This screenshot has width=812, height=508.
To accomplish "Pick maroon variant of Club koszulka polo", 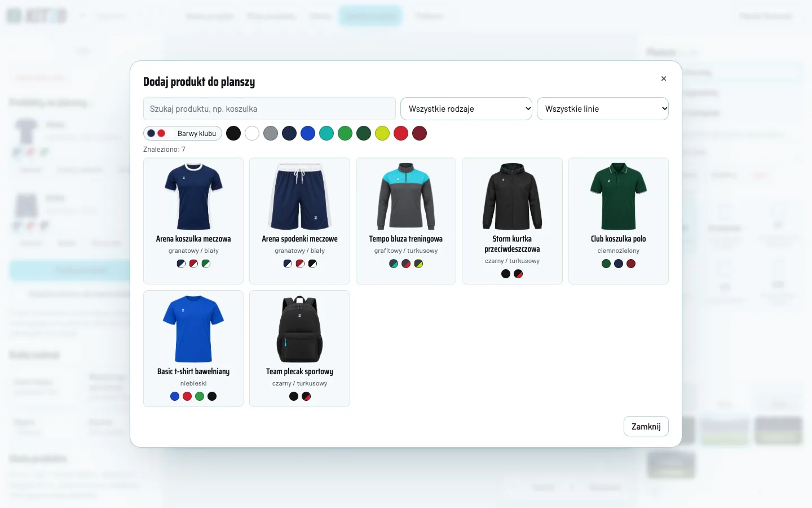I will click(631, 264).
